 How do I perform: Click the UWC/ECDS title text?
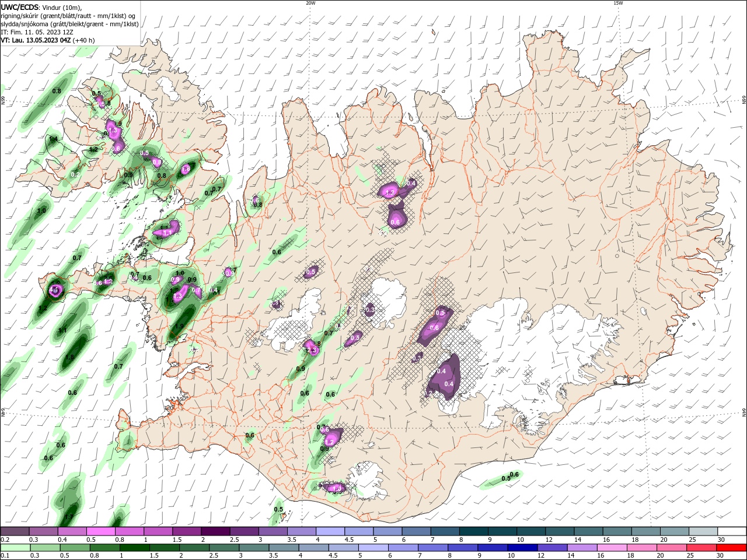point(19,7)
